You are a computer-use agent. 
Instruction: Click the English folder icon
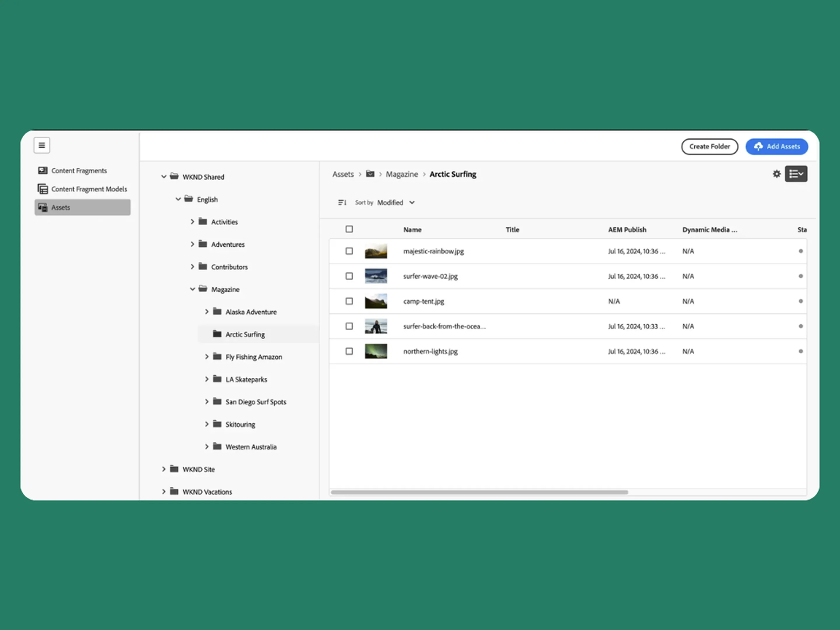(x=189, y=199)
